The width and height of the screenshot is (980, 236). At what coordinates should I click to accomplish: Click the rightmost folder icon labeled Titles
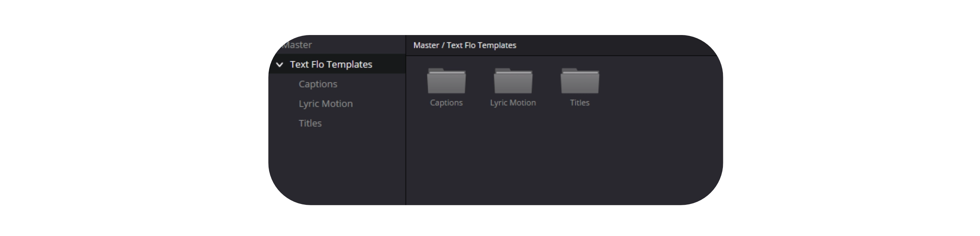(580, 82)
